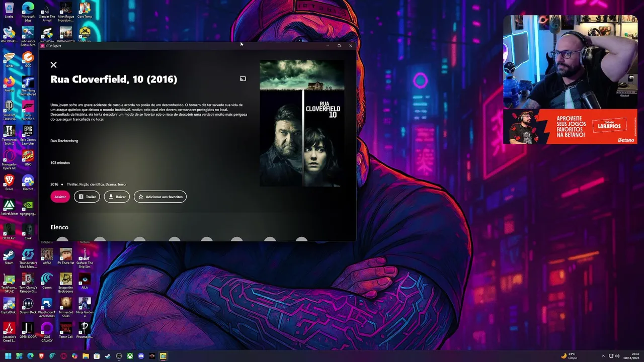Viewport: 644px width, 362px height.
Task: Click the IPTV Expert title bar icon
Action: click(x=42, y=46)
